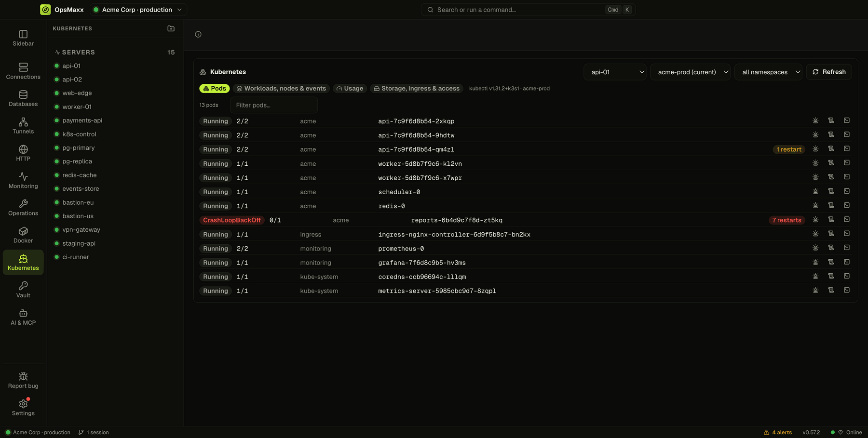Image resolution: width=868 pixels, height=438 pixels.
Task: Open the all namespaces dropdown
Action: point(768,72)
